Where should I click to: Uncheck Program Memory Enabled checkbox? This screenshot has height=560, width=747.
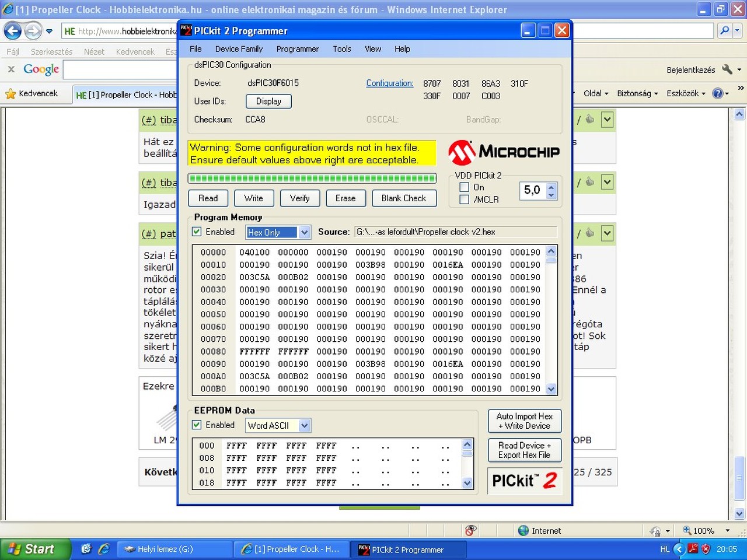(197, 232)
